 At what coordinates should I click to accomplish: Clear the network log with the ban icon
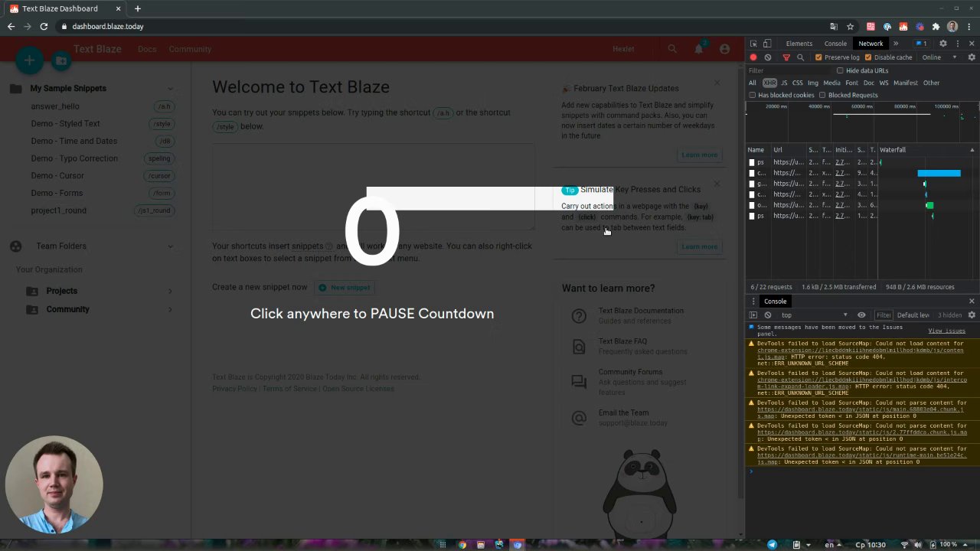[768, 57]
